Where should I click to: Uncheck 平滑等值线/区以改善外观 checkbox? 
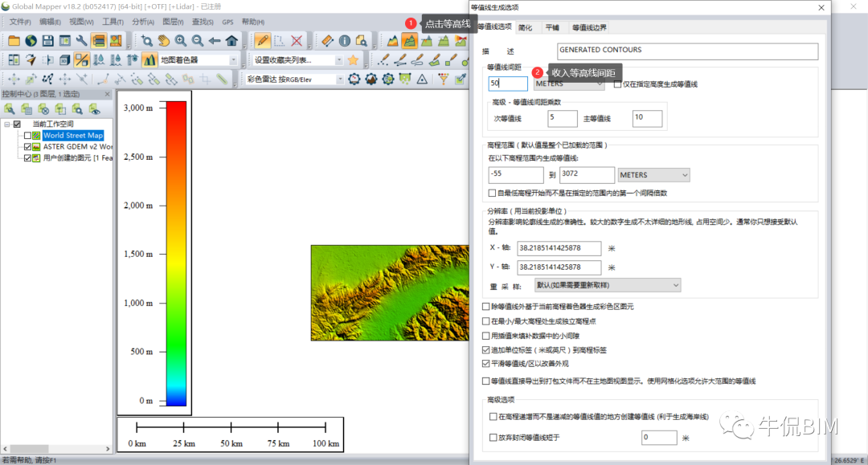[x=486, y=364]
